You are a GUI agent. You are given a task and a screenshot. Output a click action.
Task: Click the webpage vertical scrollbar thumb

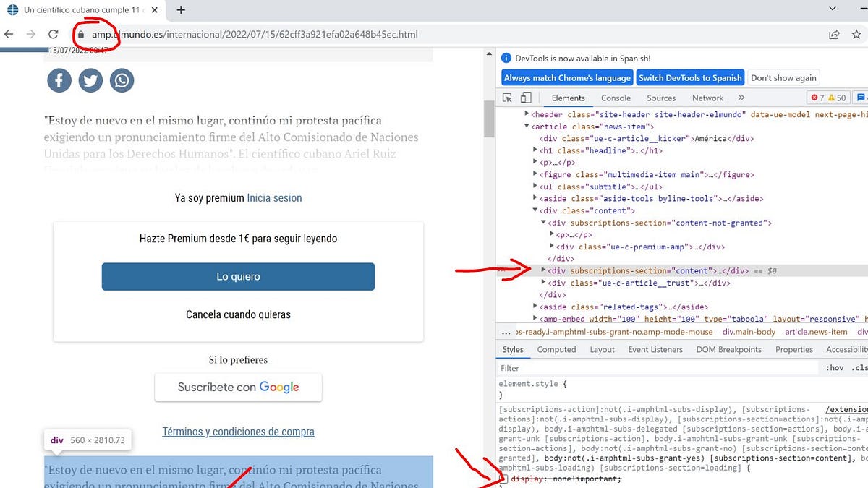pyautogui.click(x=489, y=119)
